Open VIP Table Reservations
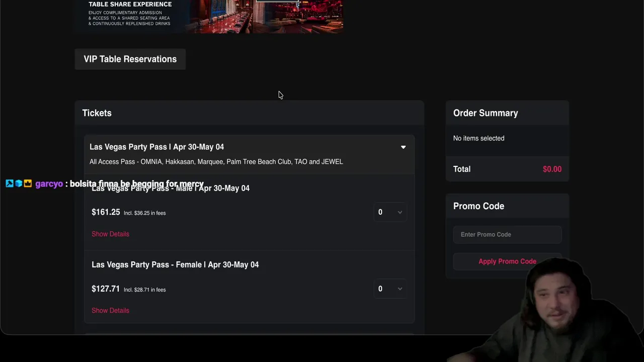Screen dimensions: 644x362 (130, 59)
